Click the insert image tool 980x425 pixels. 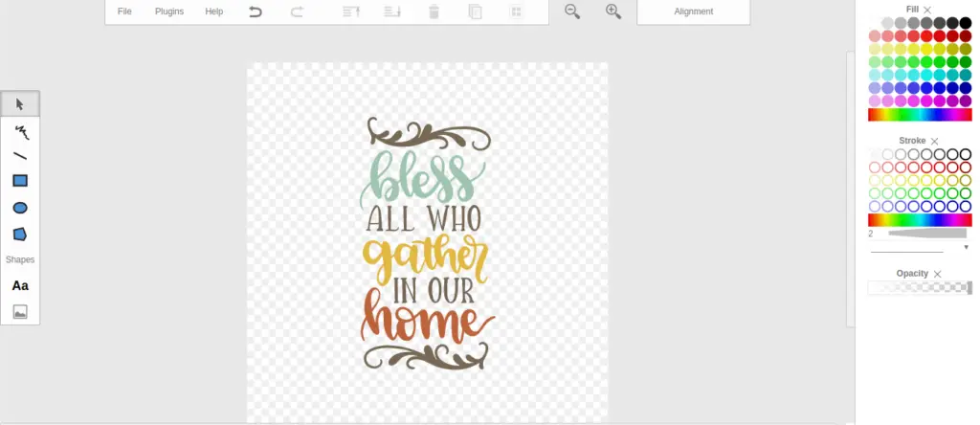20,311
